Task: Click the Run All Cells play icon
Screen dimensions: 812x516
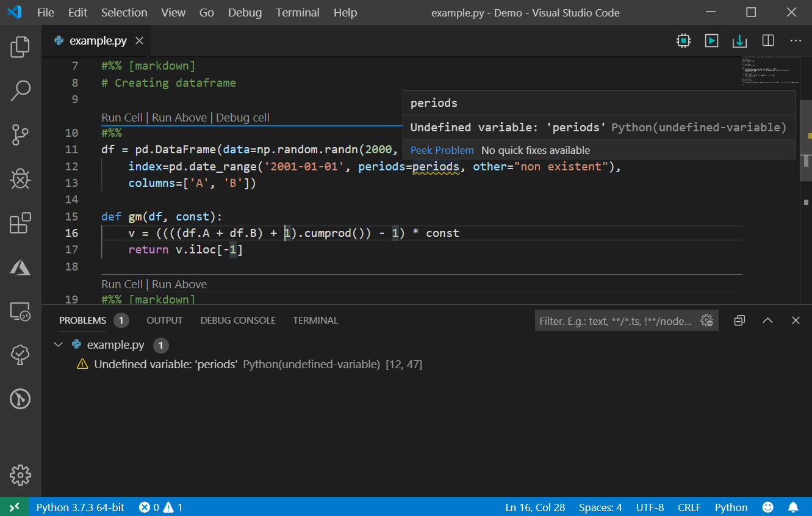Action: pos(711,41)
